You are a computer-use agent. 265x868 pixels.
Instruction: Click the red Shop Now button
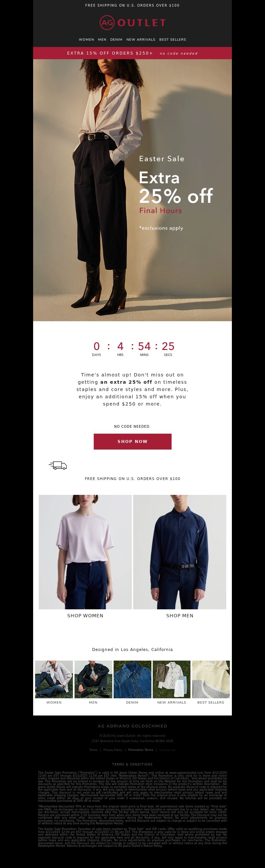(x=132, y=441)
